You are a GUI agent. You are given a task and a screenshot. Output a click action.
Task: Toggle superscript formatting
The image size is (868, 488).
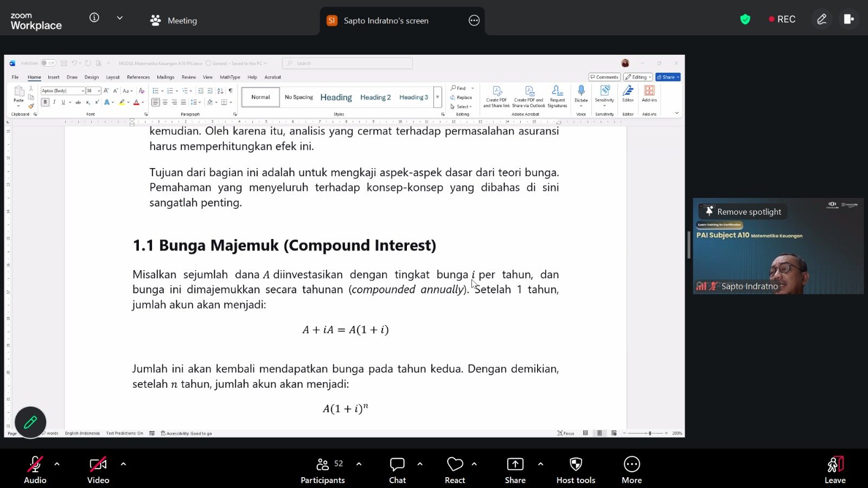[x=97, y=102]
